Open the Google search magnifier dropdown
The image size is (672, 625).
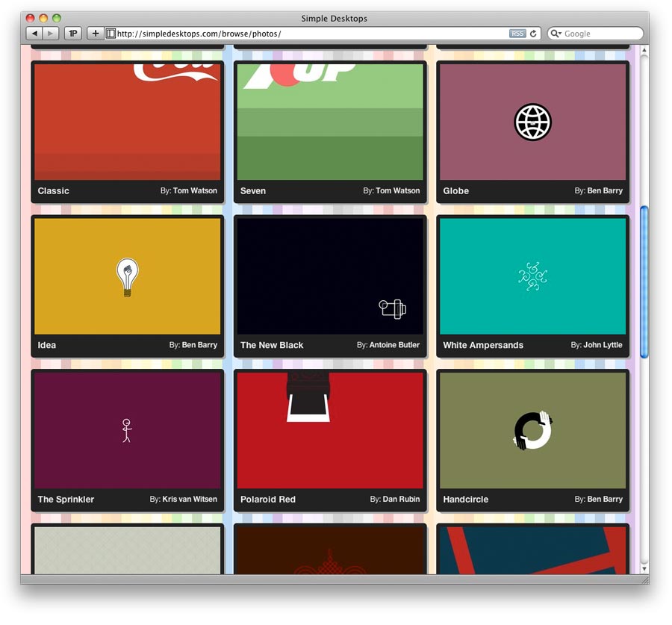[x=556, y=34]
